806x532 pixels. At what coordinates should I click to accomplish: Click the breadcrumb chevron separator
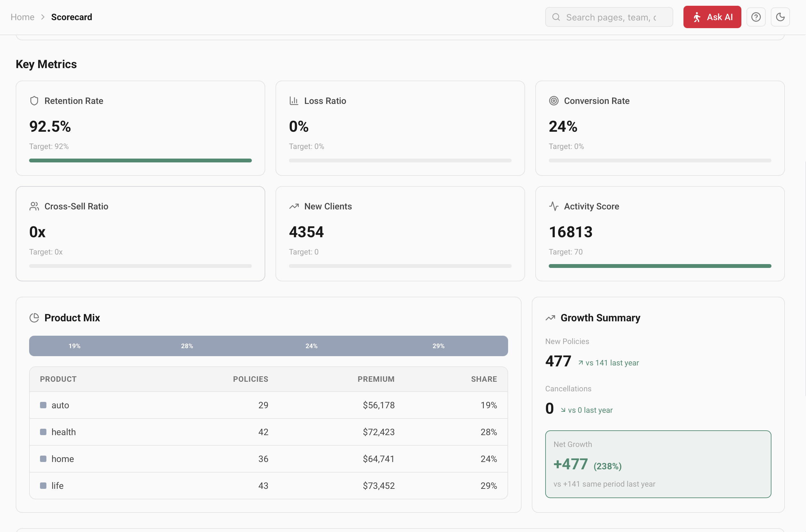pyautogui.click(x=43, y=17)
